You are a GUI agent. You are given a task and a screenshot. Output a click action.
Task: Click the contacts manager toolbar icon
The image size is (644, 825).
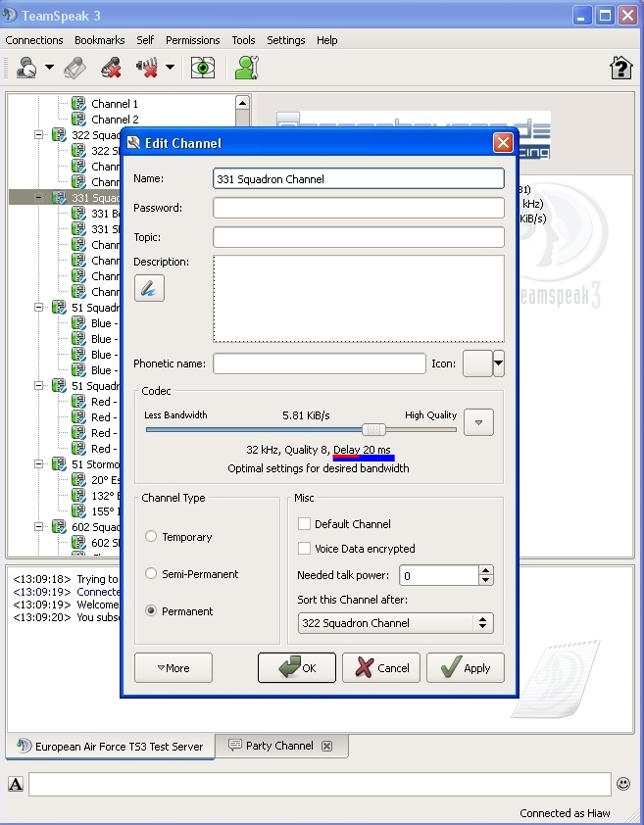[x=247, y=68]
